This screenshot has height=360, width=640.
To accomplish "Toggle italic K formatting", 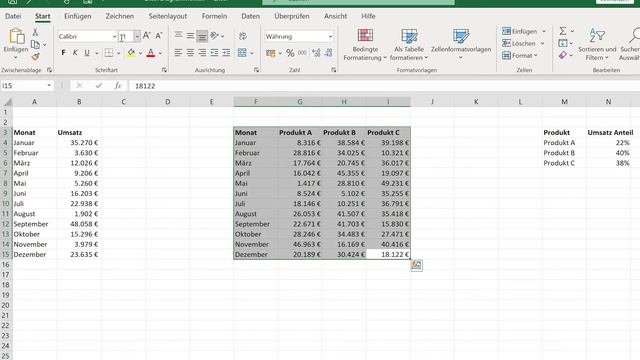I will point(75,53).
